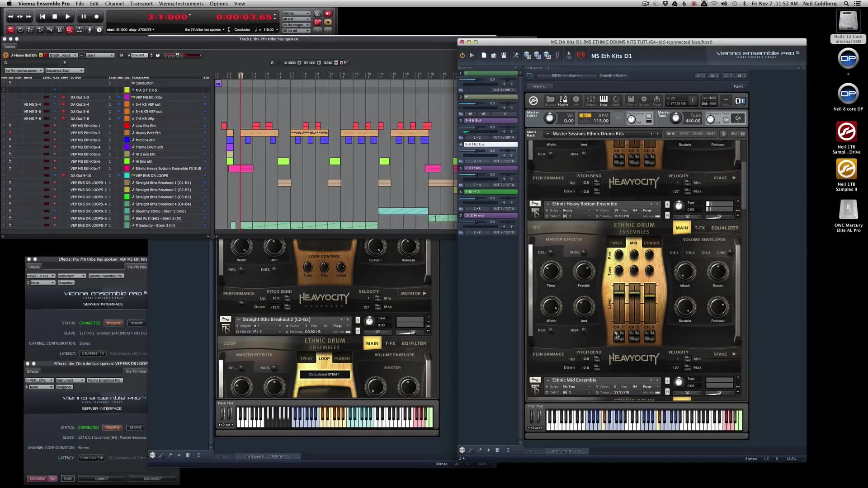Click the Play button in the transport

pos(67,17)
